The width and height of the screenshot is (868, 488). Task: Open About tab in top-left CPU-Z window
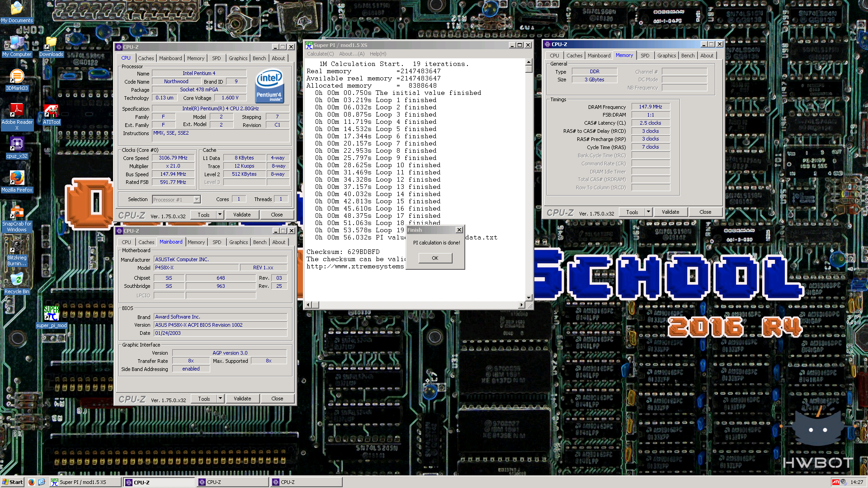click(x=278, y=58)
